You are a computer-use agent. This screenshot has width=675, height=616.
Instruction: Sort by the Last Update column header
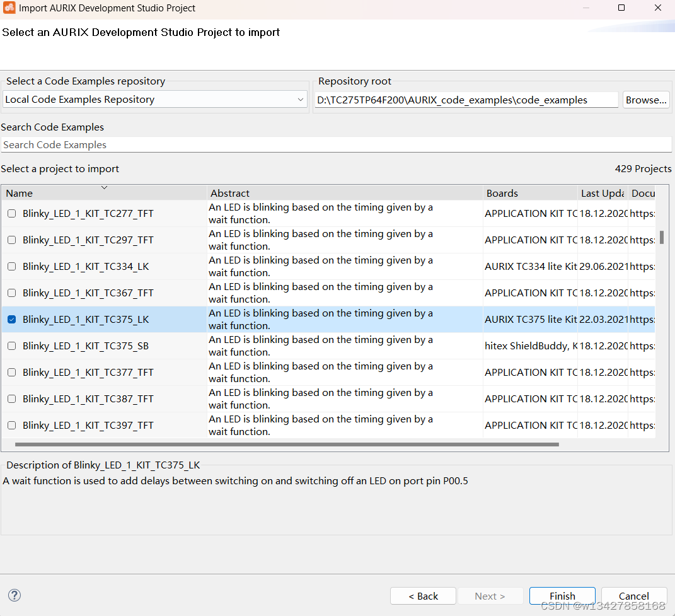pyautogui.click(x=603, y=193)
